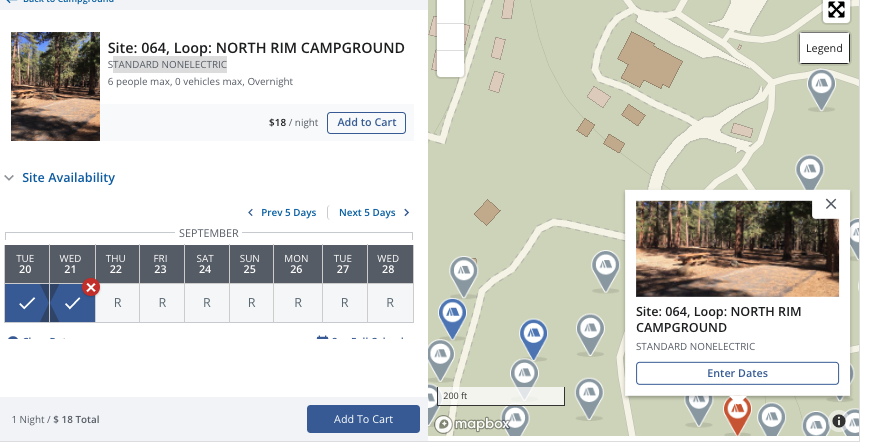Viewport: 877px width, 448px height.
Task: Toggle the checked Wed 21 date cell
Action: click(70, 303)
